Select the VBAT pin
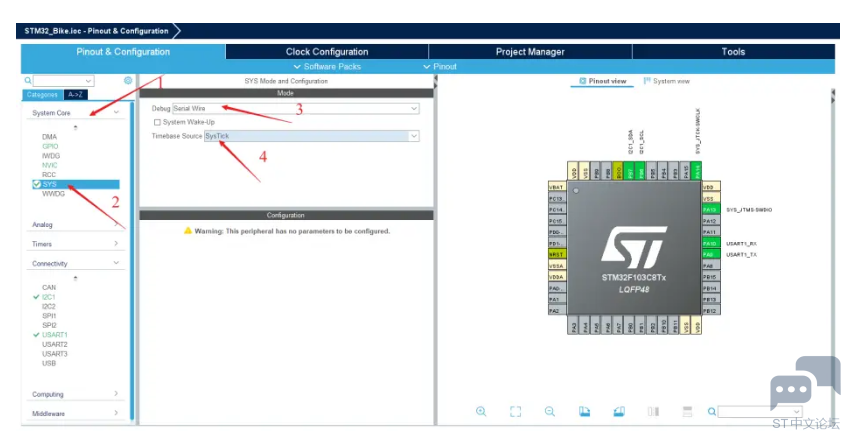The height and width of the screenshot is (439, 849). (x=557, y=187)
